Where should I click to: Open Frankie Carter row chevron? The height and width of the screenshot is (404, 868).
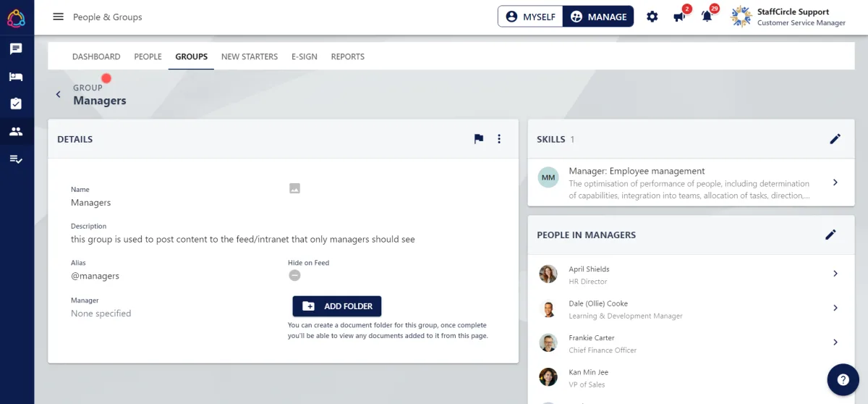835,342
